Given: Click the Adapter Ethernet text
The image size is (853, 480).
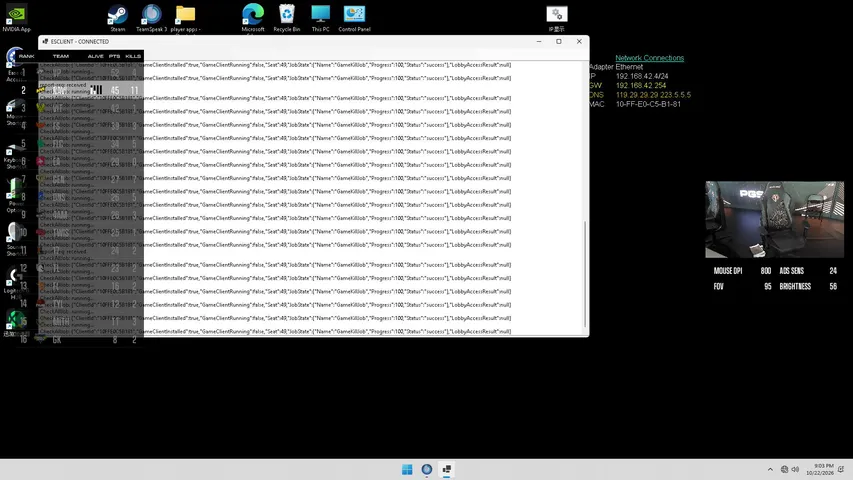Looking at the screenshot, I should click(616, 67).
